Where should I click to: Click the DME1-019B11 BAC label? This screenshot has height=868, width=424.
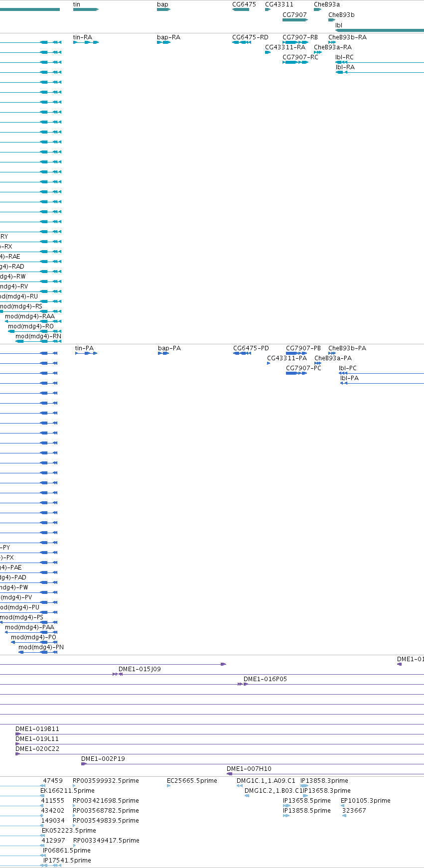pos(37,729)
